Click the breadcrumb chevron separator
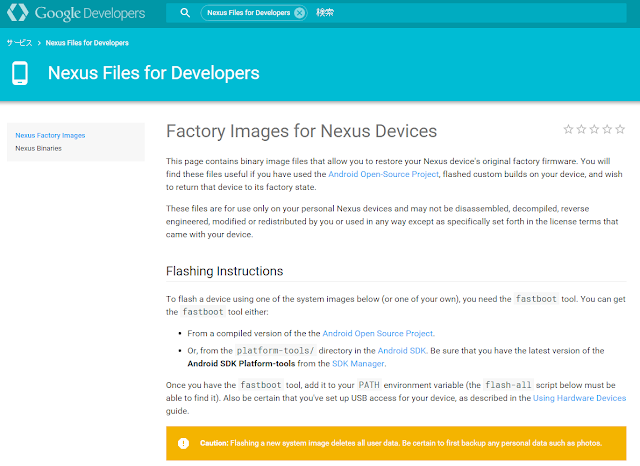 tap(39, 43)
